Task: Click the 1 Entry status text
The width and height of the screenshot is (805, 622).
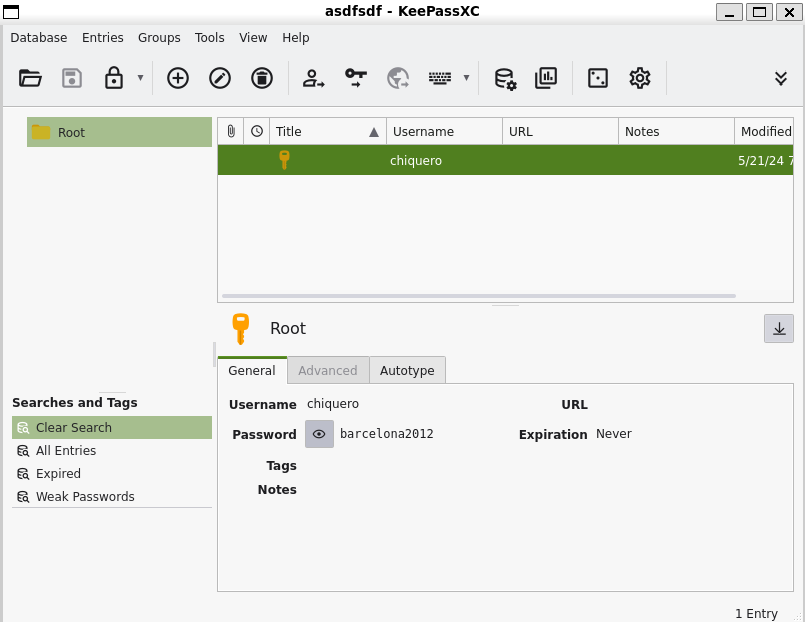Action: tap(756, 613)
